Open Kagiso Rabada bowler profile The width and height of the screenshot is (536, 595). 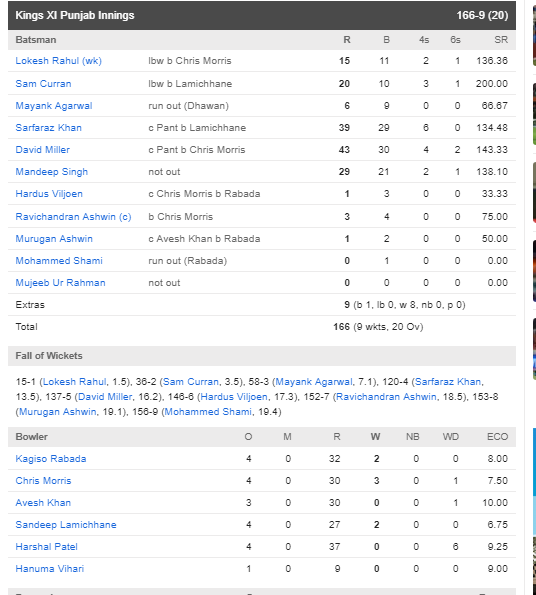[x=51, y=458]
